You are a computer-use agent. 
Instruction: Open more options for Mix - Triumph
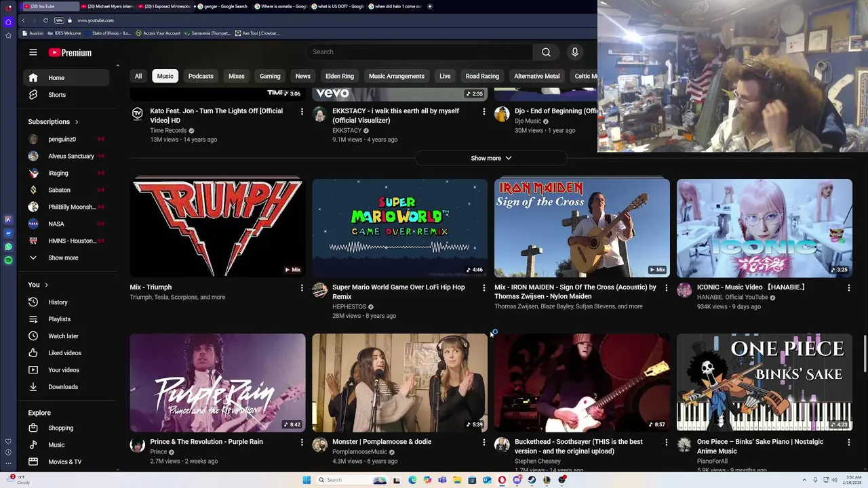(x=302, y=288)
